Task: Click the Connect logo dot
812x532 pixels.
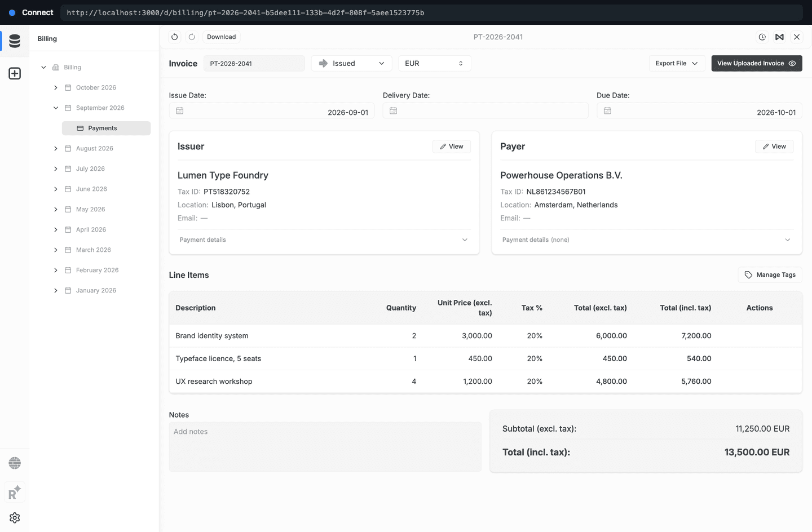Action: 12,12
